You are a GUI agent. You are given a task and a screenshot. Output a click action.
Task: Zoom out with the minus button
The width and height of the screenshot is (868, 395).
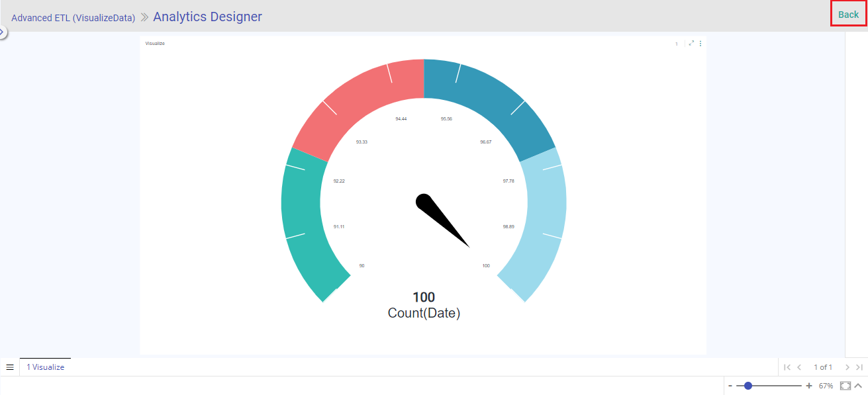(730, 386)
